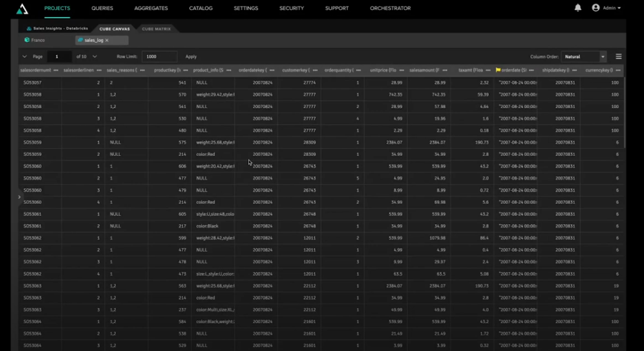Open the Security menu
Image resolution: width=644 pixels, height=351 pixels.
292,8
